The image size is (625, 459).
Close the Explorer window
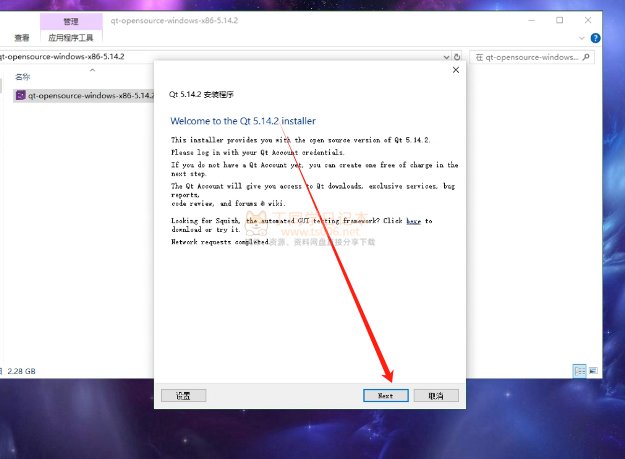point(588,20)
